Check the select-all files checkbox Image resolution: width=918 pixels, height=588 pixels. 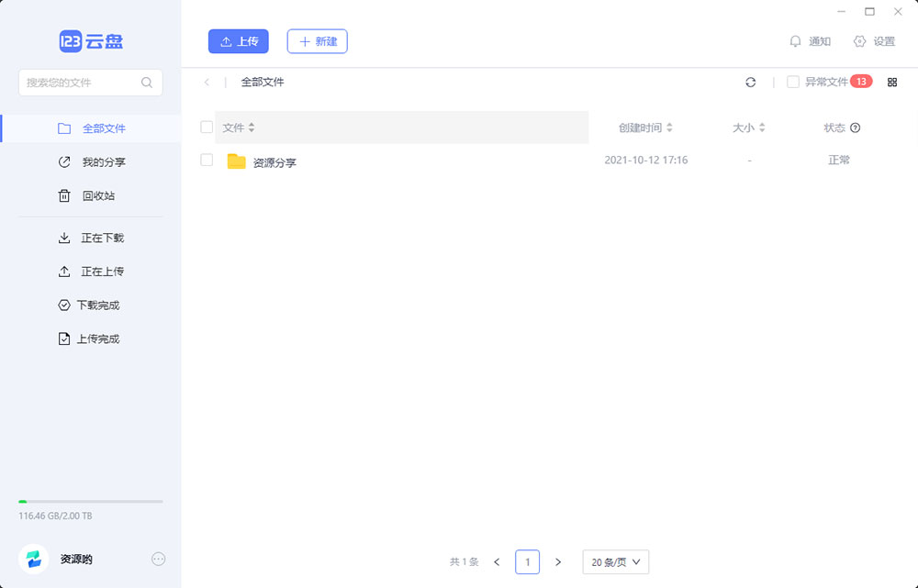click(206, 128)
